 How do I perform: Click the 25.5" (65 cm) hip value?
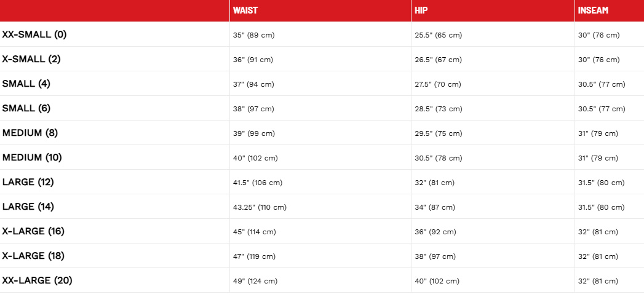click(x=438, y=35)
